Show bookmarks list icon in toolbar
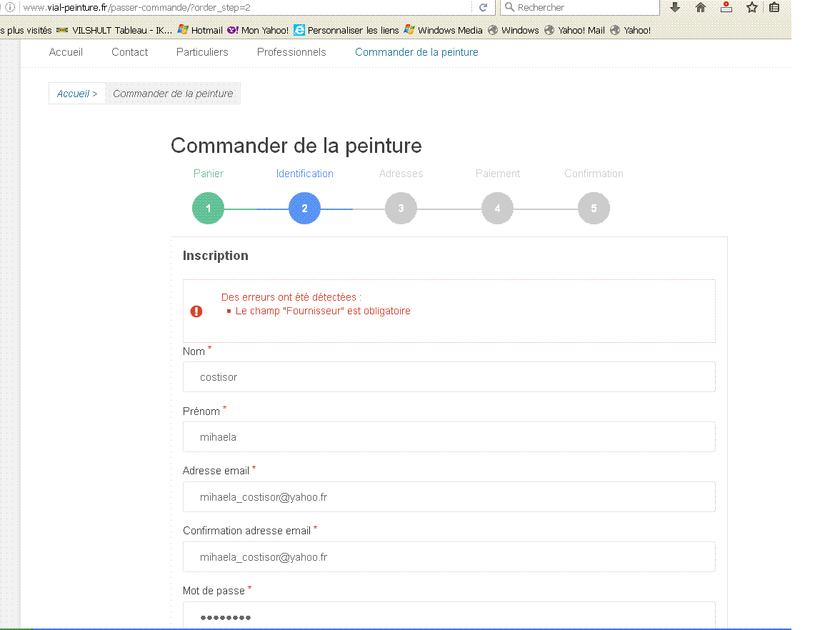Screen dimensions: 840x630 (774, 7)
